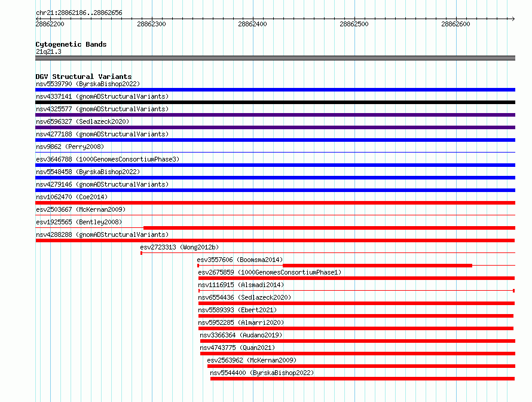The height and width of the screenshot is (402, 532).
Task: Select the esv1925565 (Bentley2008) label
Action: point(79,222)
